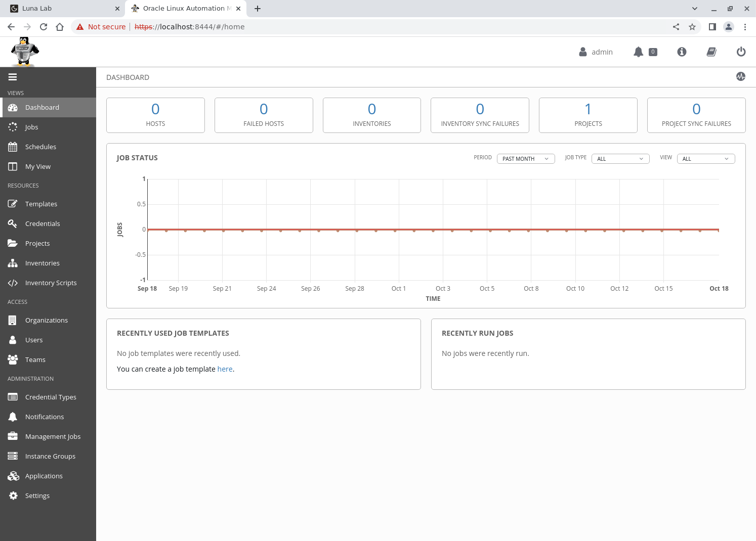Go back in browser history
The height and width of the screenshot is (541, 756).
[11, 27]
